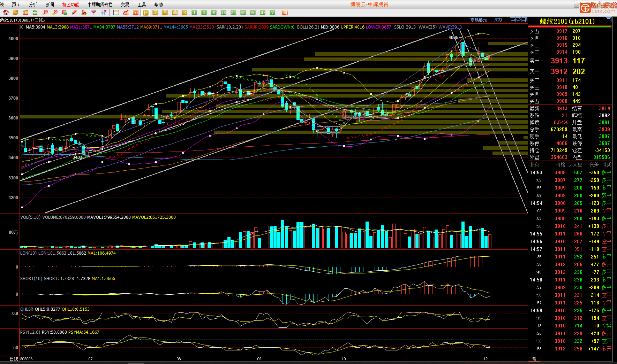Viewport: 617px width, 364px height.
Task: Select the 4hr period button
Action: point(263,13)
